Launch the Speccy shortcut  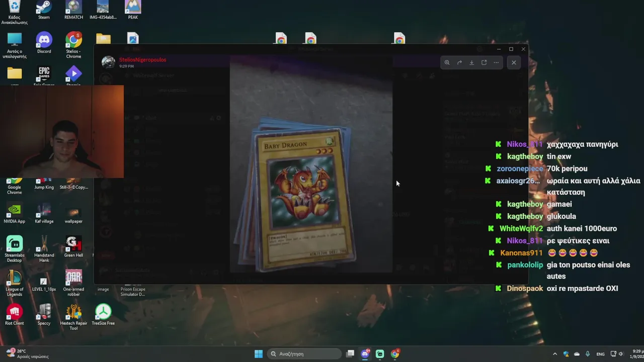[44, 315]
